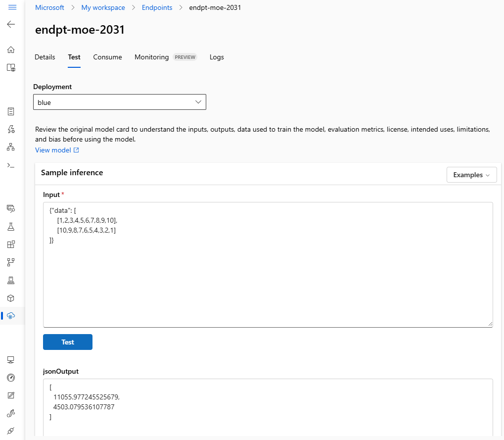Screen dimensions: 504x440
Task: Open Pipelines icon in sidebar
Action: [x=11, y=262]
